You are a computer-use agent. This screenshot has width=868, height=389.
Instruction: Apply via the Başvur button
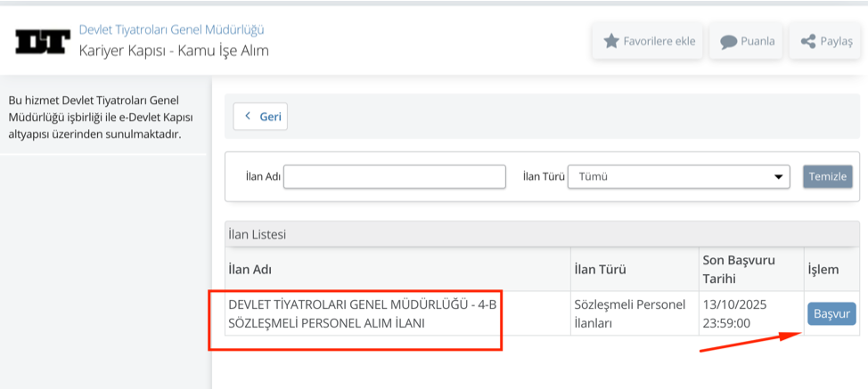point(831,313)
